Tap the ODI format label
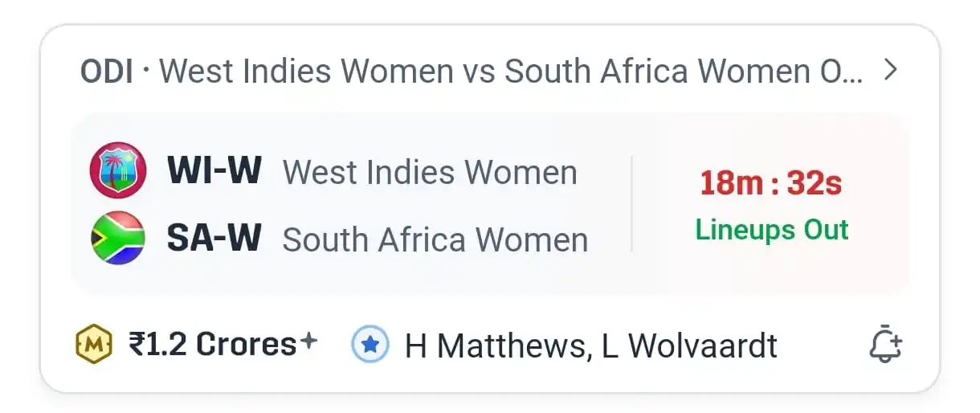 pyautogui.click(x=107, y=72)
